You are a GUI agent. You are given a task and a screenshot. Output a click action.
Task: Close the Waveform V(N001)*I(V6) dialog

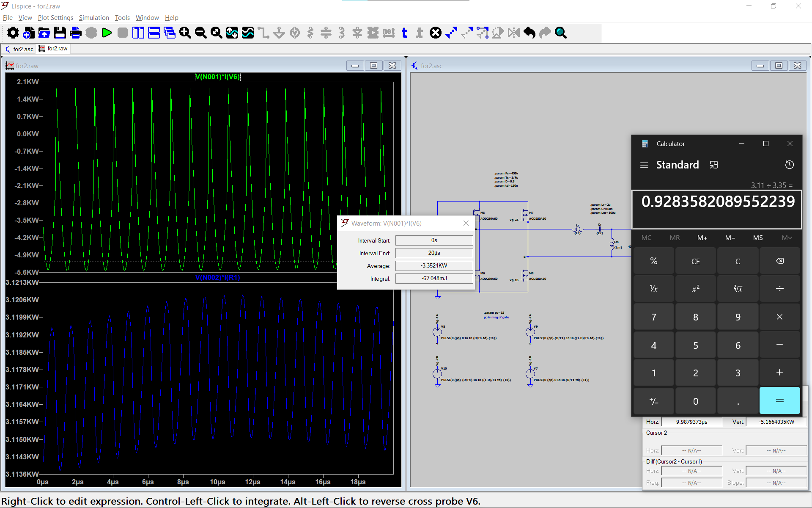[x=466, y=223]
